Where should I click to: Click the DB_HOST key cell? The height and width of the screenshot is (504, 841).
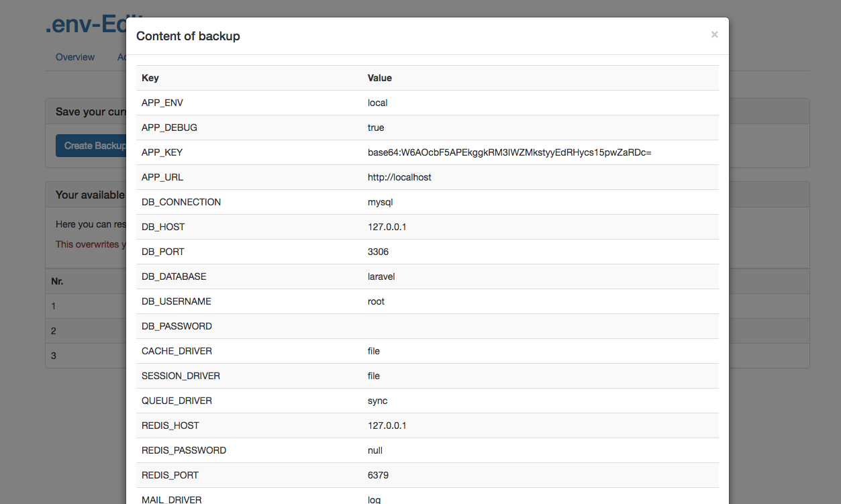163,227
